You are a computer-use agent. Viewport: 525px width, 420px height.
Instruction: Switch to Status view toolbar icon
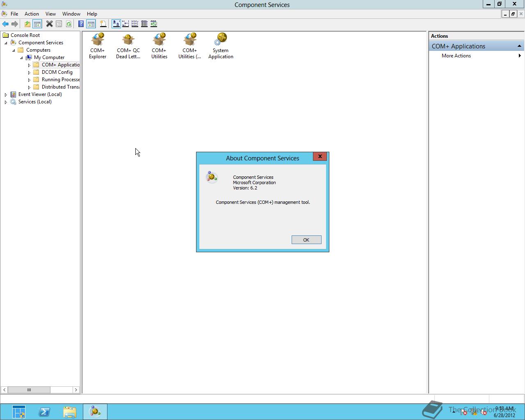154,24
